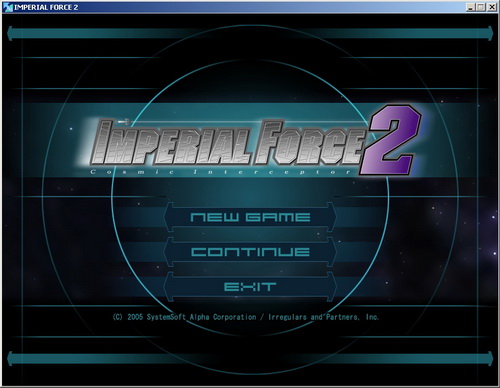Screen dimensions: 500x388
Task: Click the right bracket of NEW GAME
Action: [x=331, y=217]
